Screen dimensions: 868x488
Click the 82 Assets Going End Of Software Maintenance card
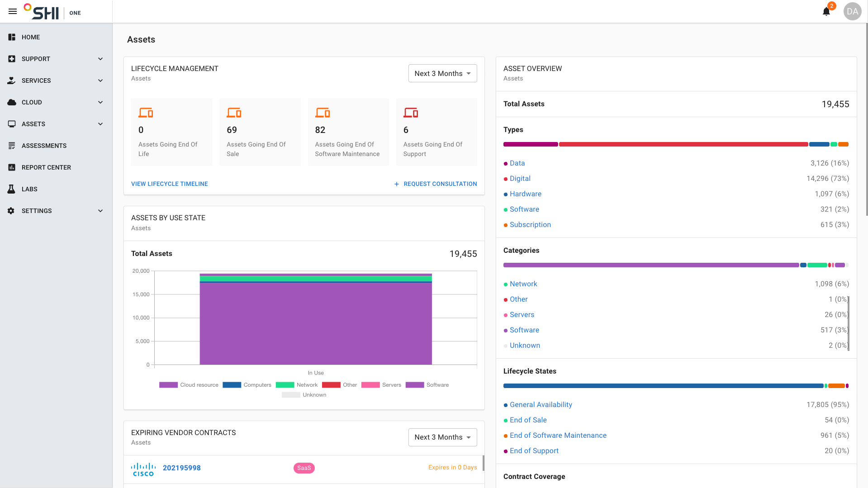348,132
